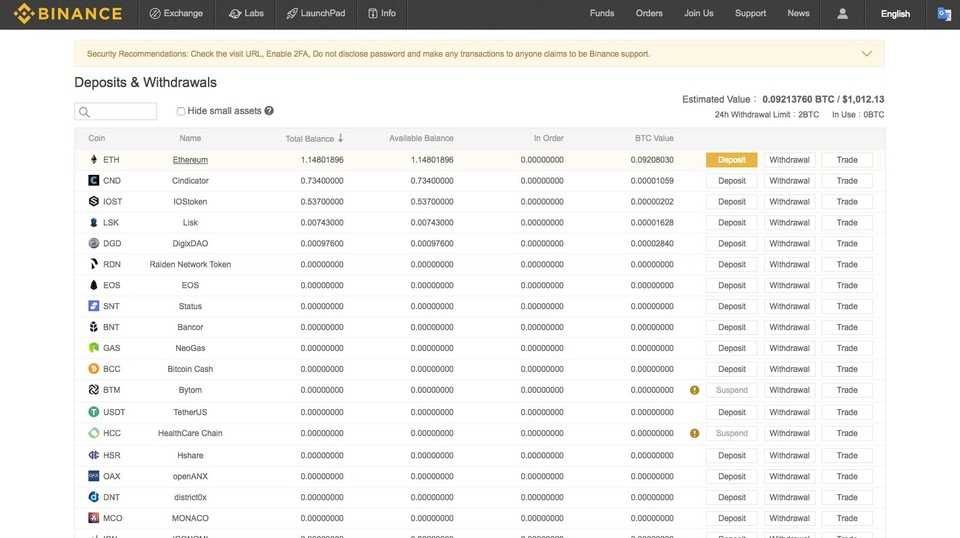Viewport: 960px width, 538px height.
Task: Click the Binance logo
Action: click(x=67, y=14)
